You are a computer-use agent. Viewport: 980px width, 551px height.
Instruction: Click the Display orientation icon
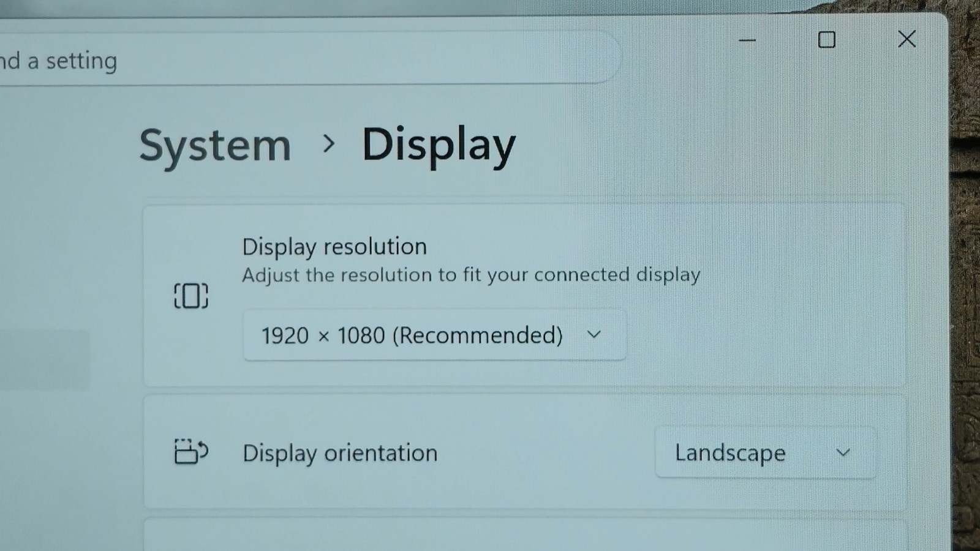pos(191,452)
